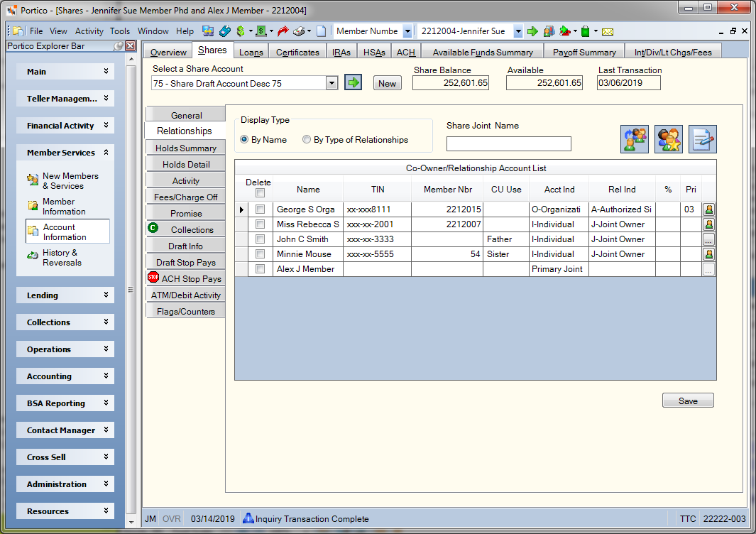Click the red curved arrow toolbar icon

283,31
